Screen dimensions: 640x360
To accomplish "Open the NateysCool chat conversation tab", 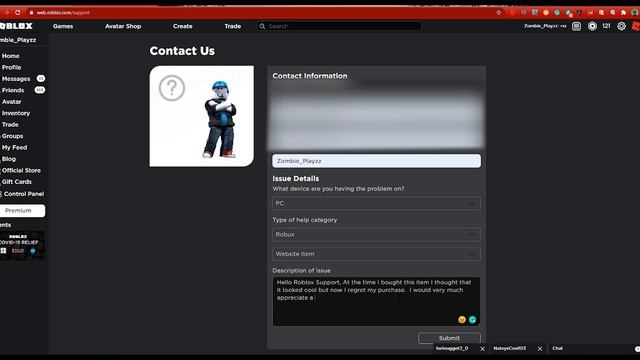I will 509,349.
